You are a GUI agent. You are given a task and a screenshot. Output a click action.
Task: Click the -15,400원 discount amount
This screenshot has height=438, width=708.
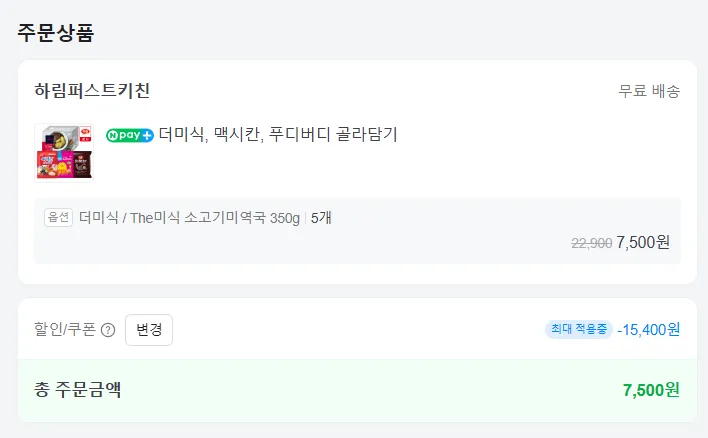click(648, 329)
